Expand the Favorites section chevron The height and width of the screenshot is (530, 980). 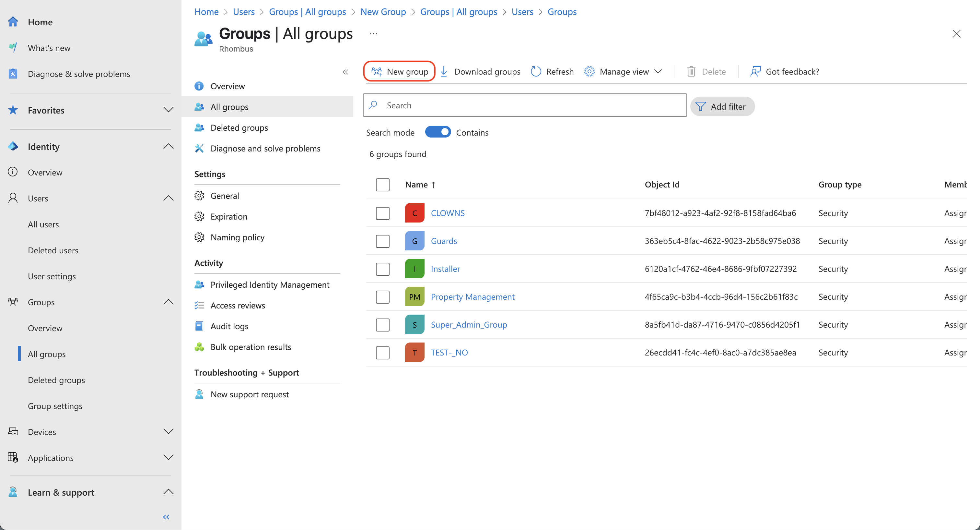point(168,110)
